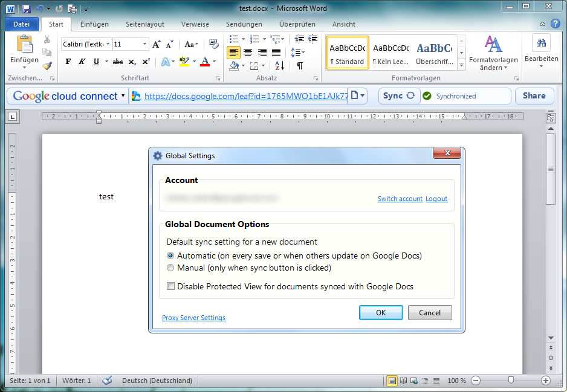Click Cancel in Global Settings dialog
The height and width of the screenshot is (392, 567).
pos(430,312)
